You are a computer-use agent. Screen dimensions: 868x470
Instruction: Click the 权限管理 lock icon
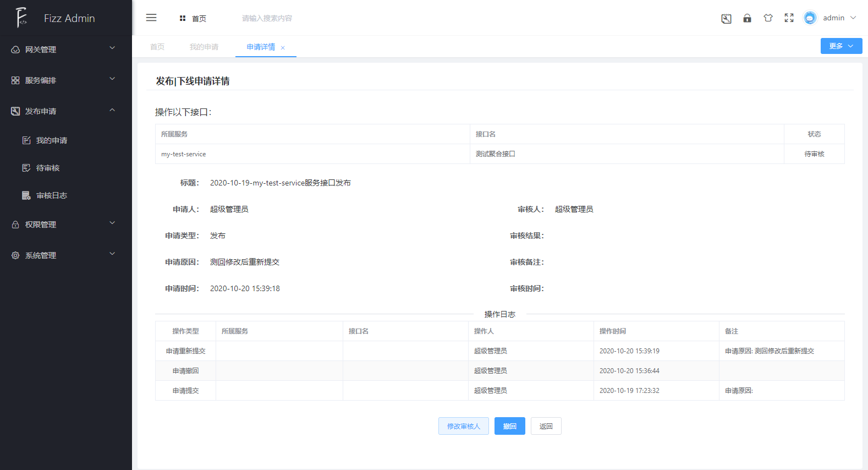(x=15, y=225)
